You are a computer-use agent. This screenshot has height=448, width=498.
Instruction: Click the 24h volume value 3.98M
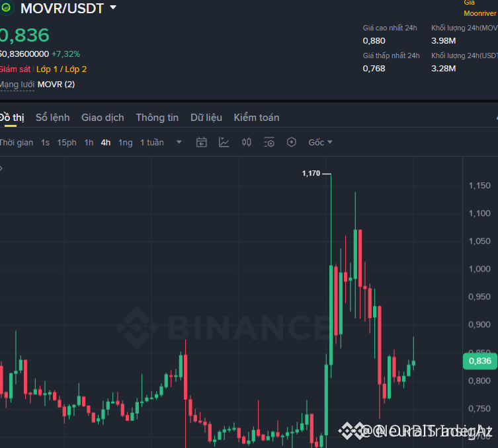443,41
